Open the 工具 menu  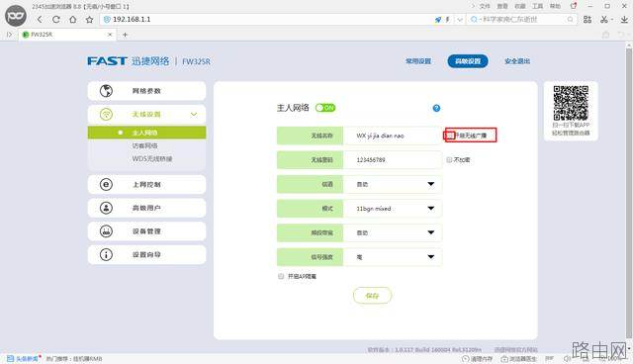click(x=538, y=6)
